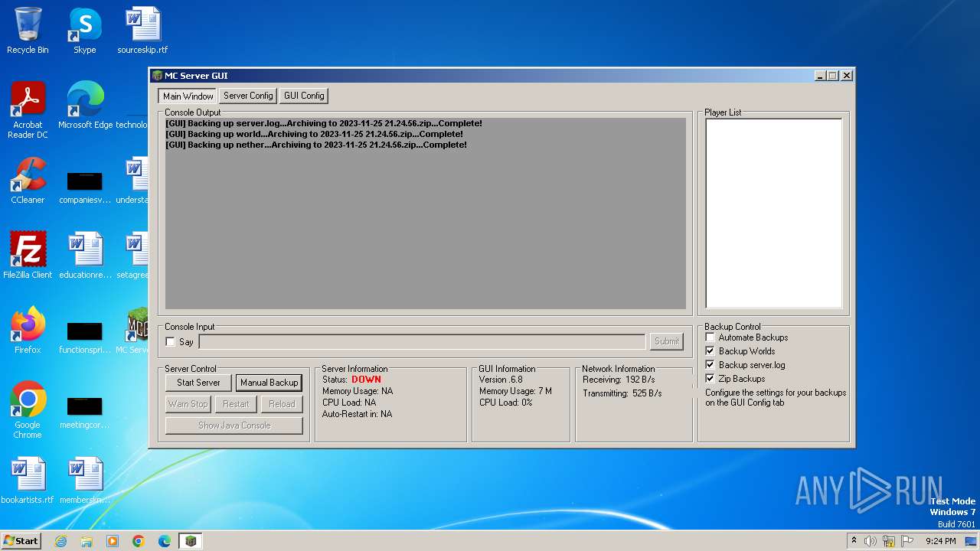Viewport: 980px width, 551px height.
Task: Click the Reload button
Action: 282,404
